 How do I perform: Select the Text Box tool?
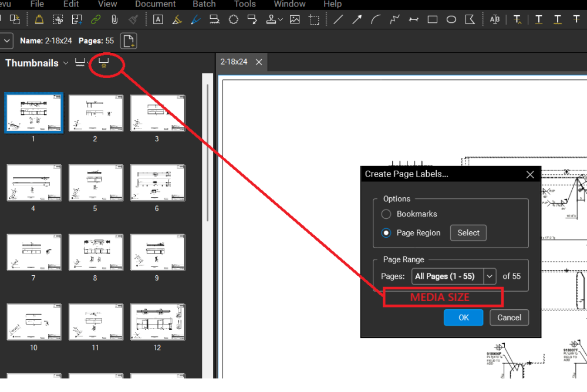pyautogui.click(x=158, y=19)
